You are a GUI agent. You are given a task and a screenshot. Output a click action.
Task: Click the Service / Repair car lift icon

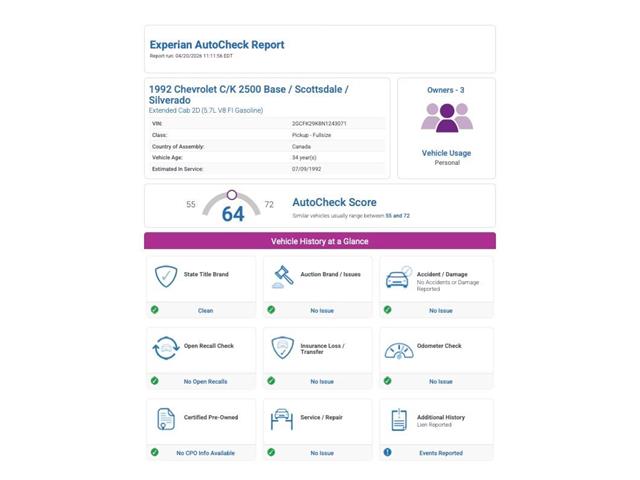click(x=283, y=420)
